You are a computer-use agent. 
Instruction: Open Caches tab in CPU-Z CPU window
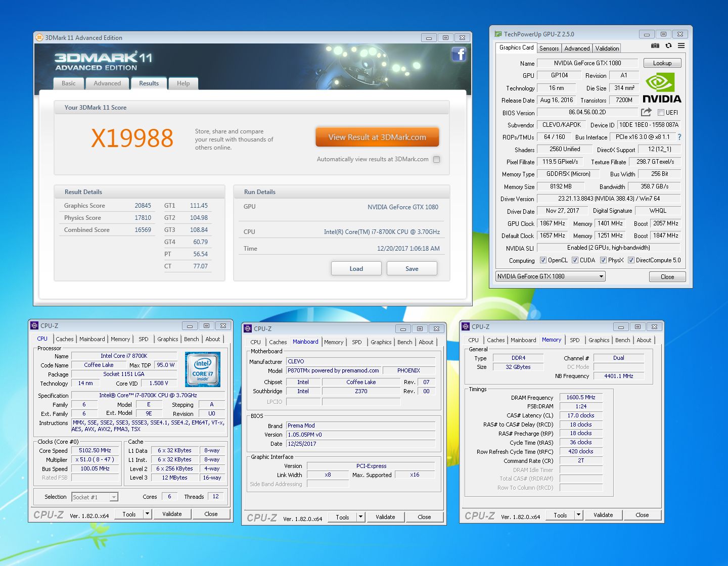65,339
